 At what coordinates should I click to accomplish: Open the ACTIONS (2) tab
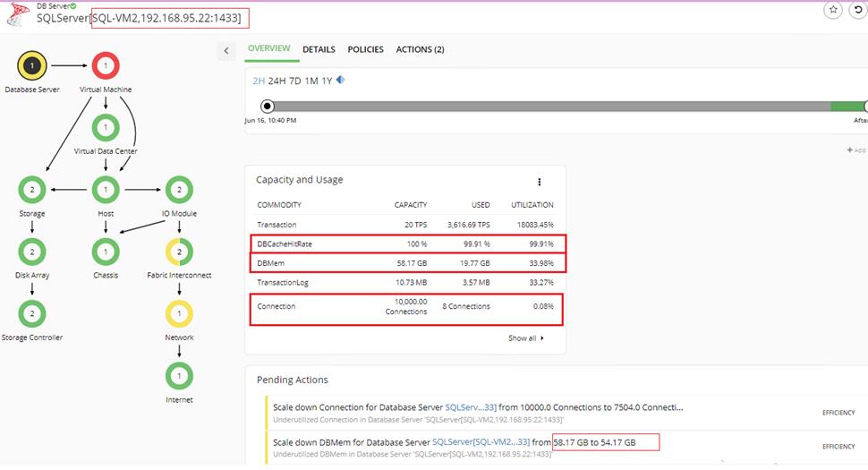421,49
